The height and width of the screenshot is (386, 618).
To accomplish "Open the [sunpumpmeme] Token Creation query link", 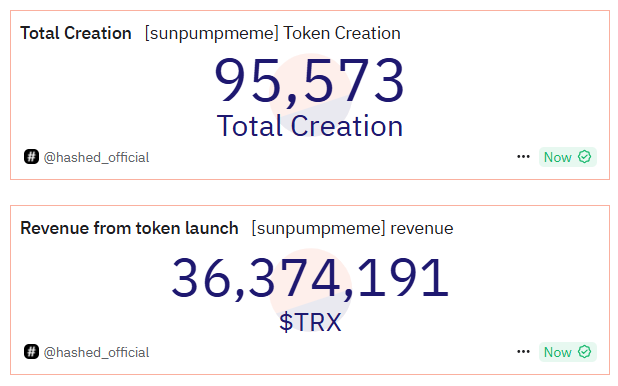I will click(x=272, y=33).
